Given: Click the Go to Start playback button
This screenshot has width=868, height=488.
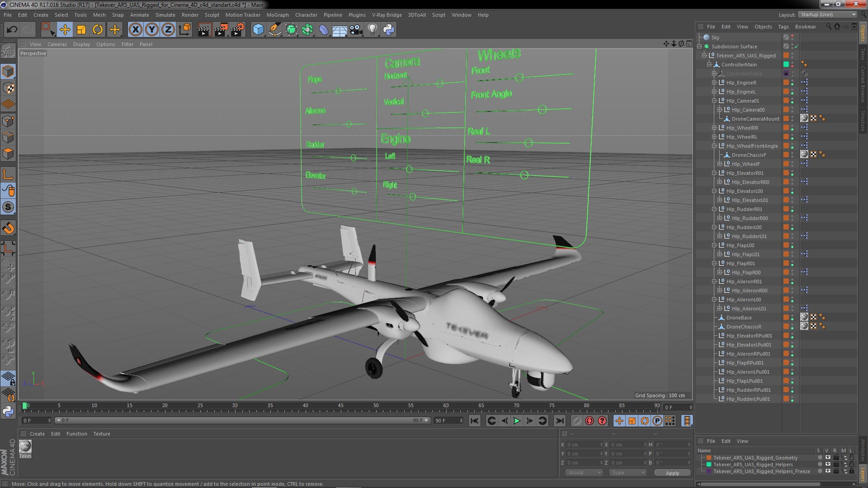Looking at the screenshot, I should coord(474,421).
